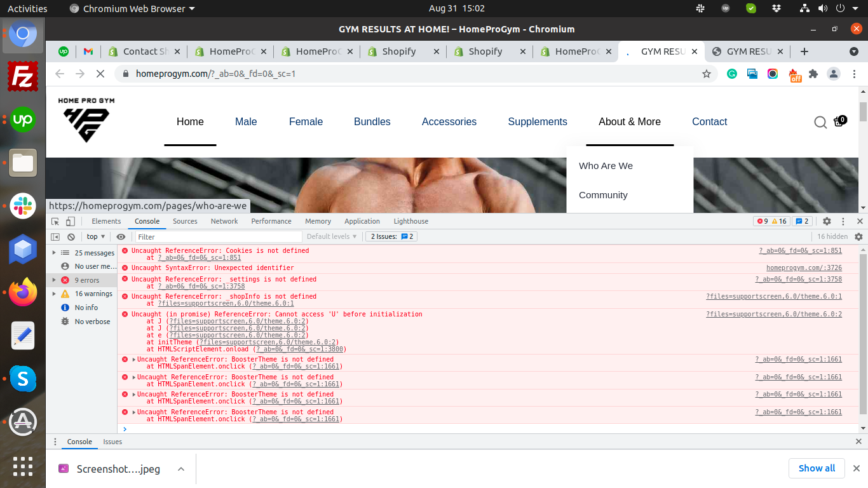Open the tab search dropdown arrow

[x=854, y=51]
